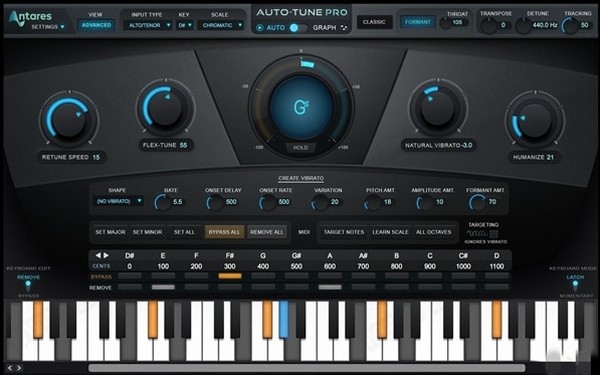The width and height of the screenshot is (600, 375).
Task: Toggle the Advanced view button
Action: [x=96, y=25]
